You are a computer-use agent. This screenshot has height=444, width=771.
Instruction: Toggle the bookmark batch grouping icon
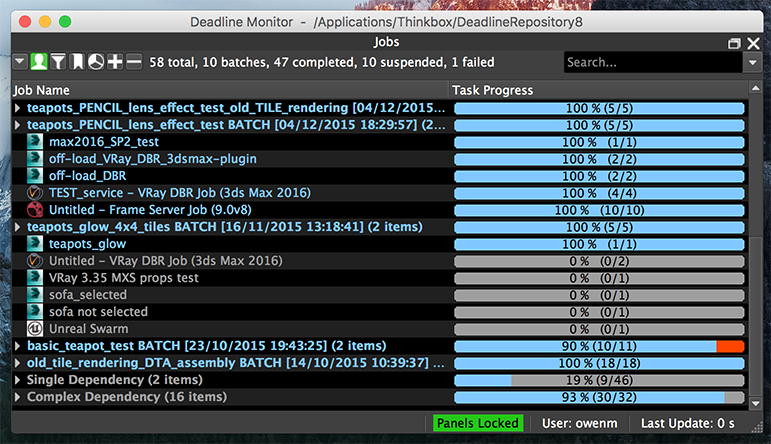tap(77, 62)
